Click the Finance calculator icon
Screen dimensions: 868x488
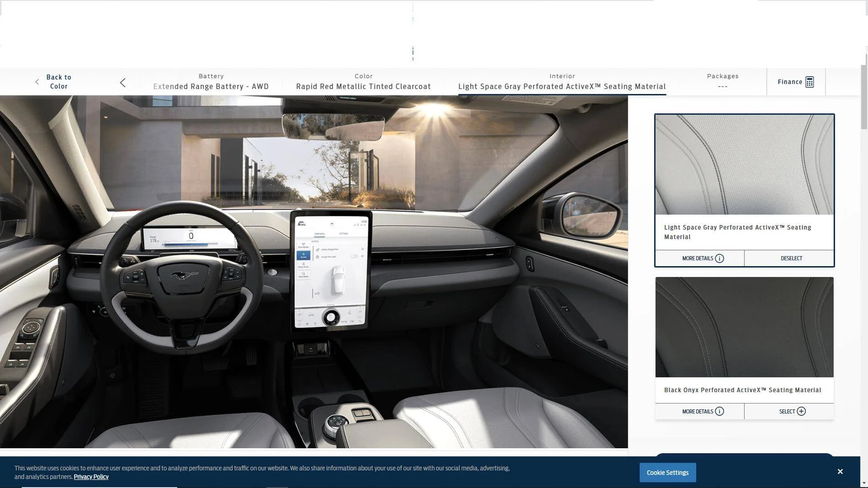[810, 82]
